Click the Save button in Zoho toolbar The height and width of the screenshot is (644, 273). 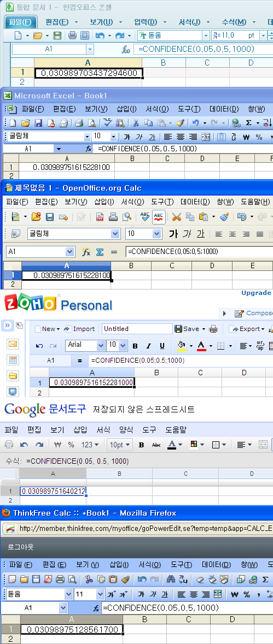click(187, 329)
